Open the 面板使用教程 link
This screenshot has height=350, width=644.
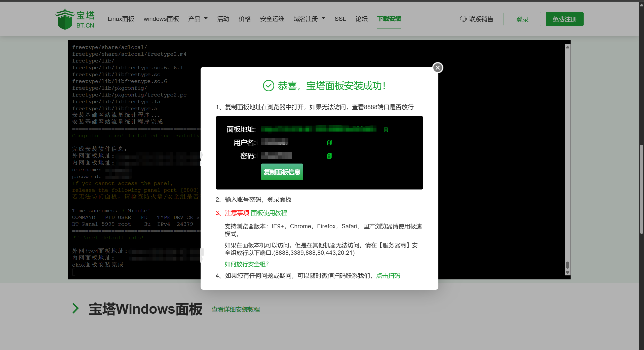[x=269, y=213]
